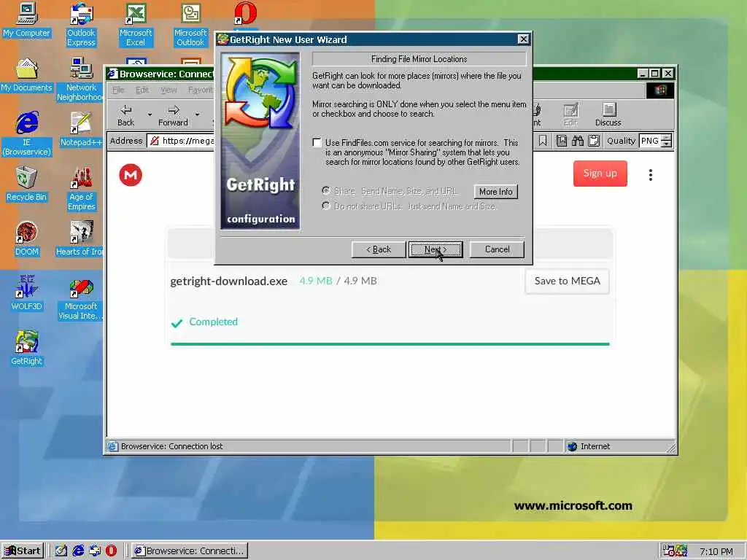Viewport: 747px width, 560px height.
Task: Increase the Quality stepper value
Action: click(667, 138)
